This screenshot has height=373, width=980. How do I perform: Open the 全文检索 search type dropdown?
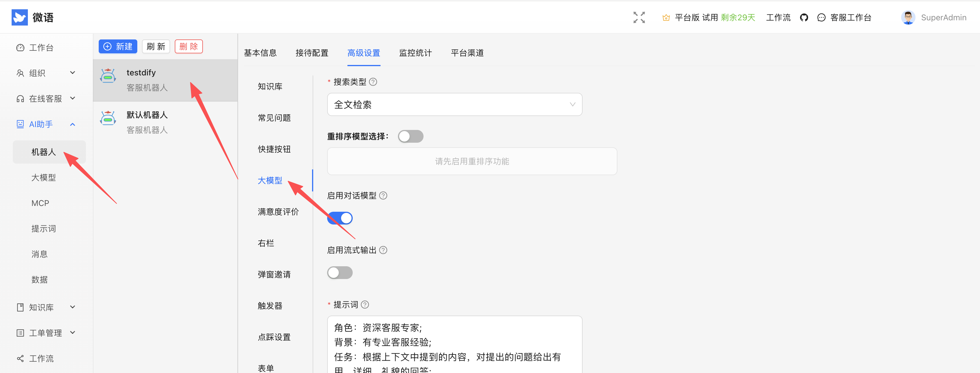454,104
